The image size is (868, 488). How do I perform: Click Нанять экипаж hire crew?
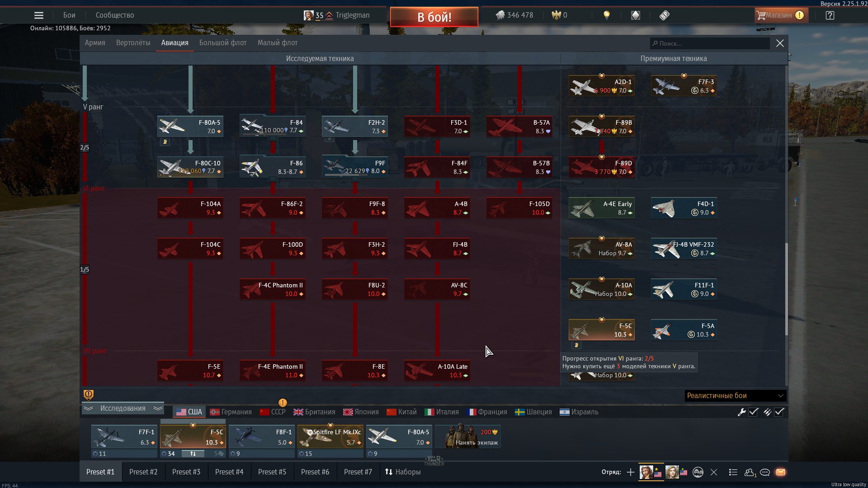[468, 436]
